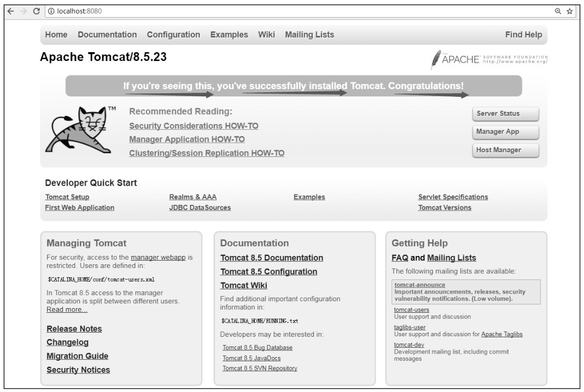Click the $CATALINA_HOME/RUNNING.txt path text
Image resolution: width=584 pixels, height=392 pixels.
pos(259,321)
